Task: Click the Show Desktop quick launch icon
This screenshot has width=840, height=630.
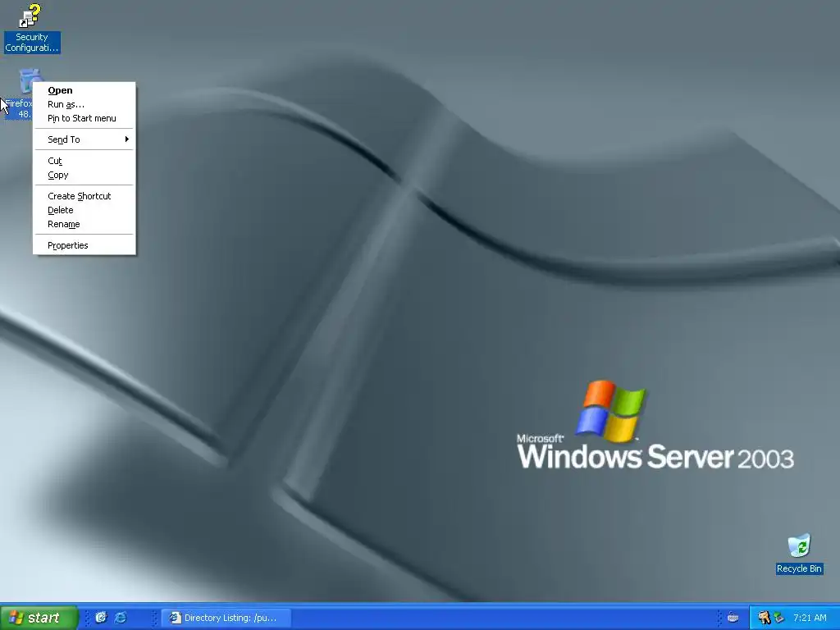Action: point(101,618)
